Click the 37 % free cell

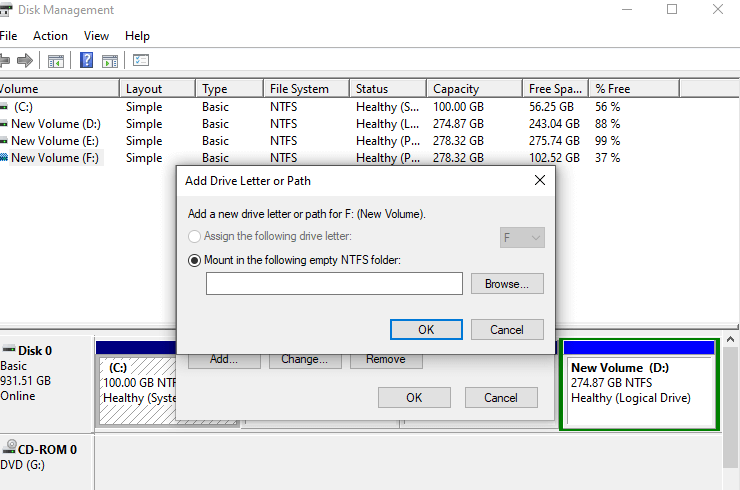[607, 158]
